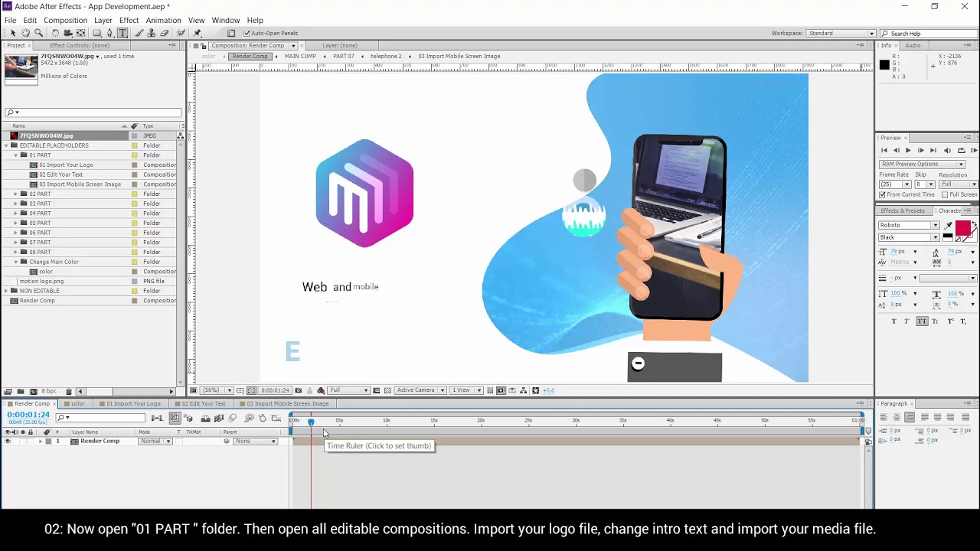Expand the NON EDITABLE folder
This screenshot has height=551, width=980.
(x=6, y=291)
